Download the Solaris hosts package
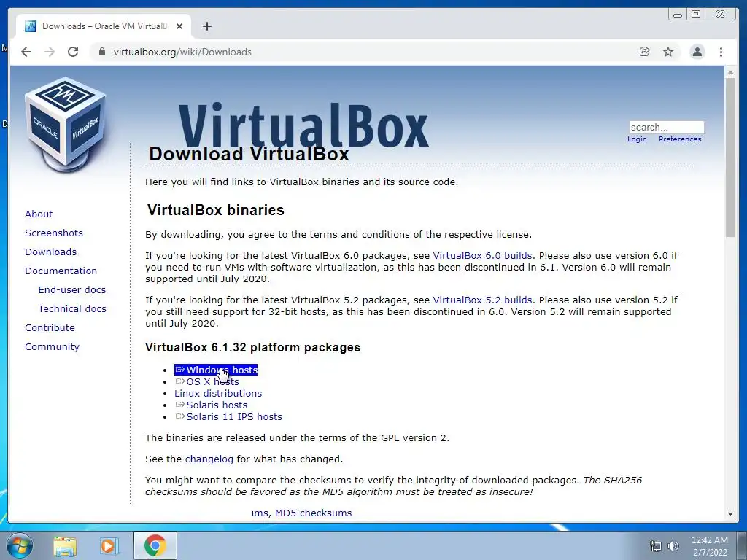Viewport: 747px width, 560px height. tap(211, 405)
